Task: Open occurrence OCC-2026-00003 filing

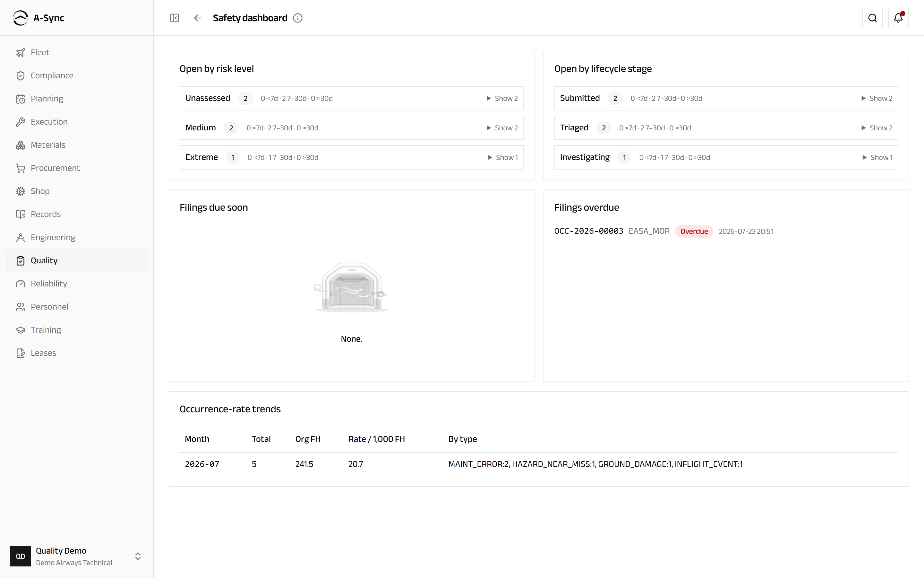Action: click(589, 231)
